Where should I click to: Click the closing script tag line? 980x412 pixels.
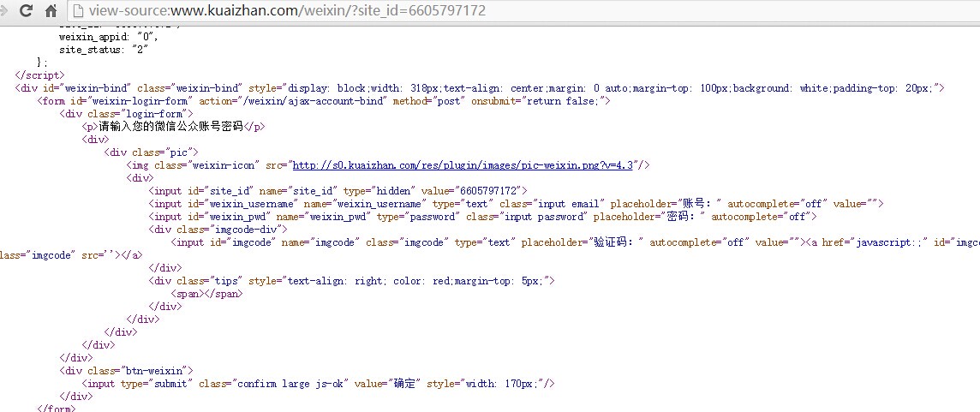pyautogui.click(x=39, y=75)
